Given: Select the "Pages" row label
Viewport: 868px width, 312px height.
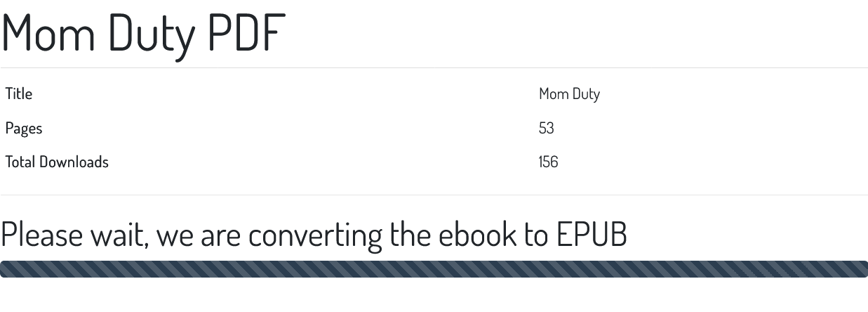Looking at the screenshot, I should (24, 129).
